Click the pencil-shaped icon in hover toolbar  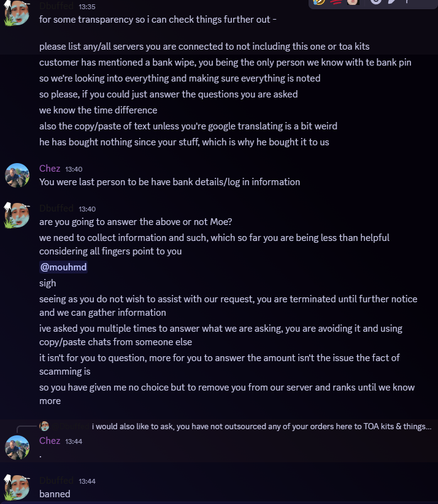point(392,2)
